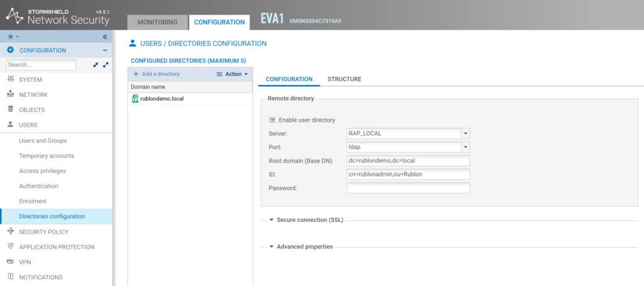Open Users and Groups in sidebar

[43, 140]
